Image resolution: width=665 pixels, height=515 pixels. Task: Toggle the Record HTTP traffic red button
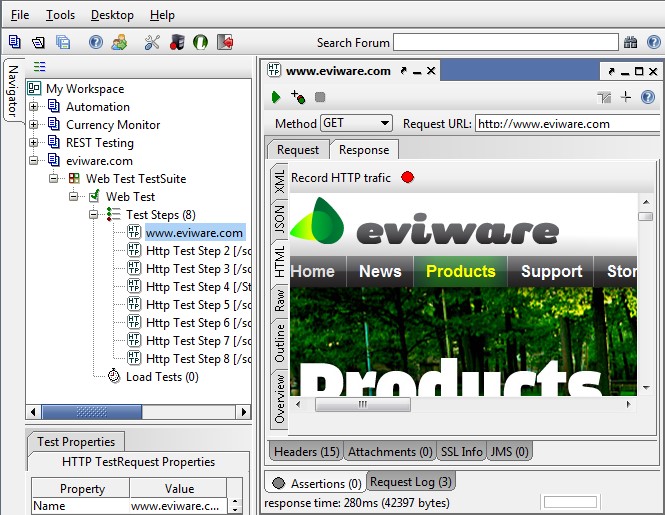click(x=407, y=177)
